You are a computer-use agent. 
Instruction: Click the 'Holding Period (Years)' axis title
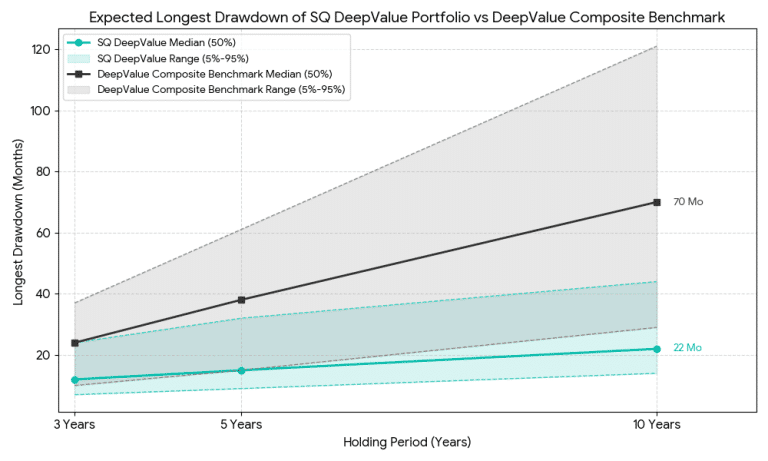coord(407,441)
